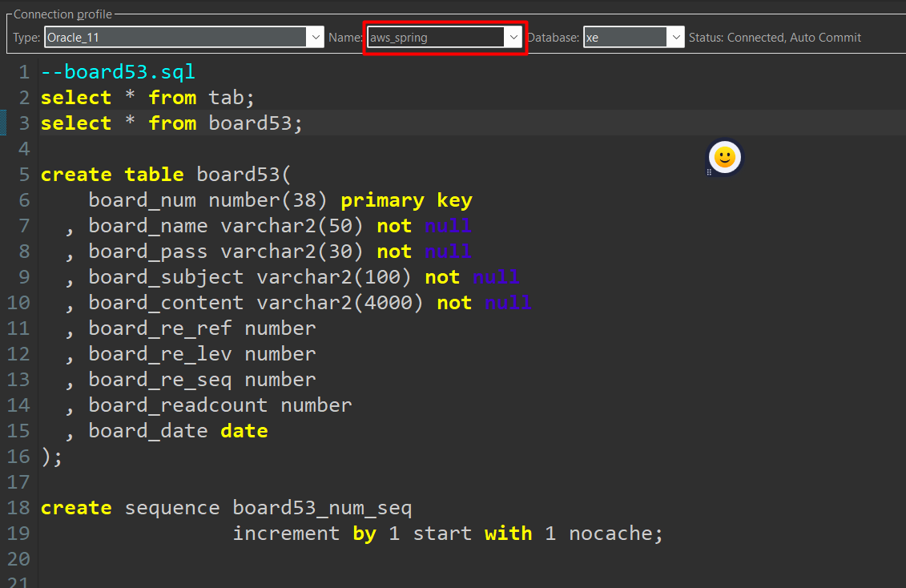The width and height of the screenshot is (906, 588).
Task: Click the floating smiley face icon
Action: 725,157
